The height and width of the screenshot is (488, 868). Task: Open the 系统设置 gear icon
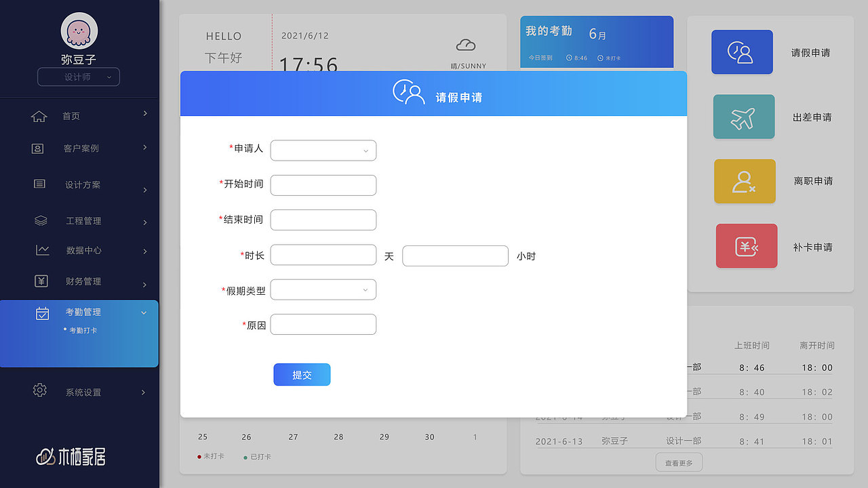click(39, 391)
